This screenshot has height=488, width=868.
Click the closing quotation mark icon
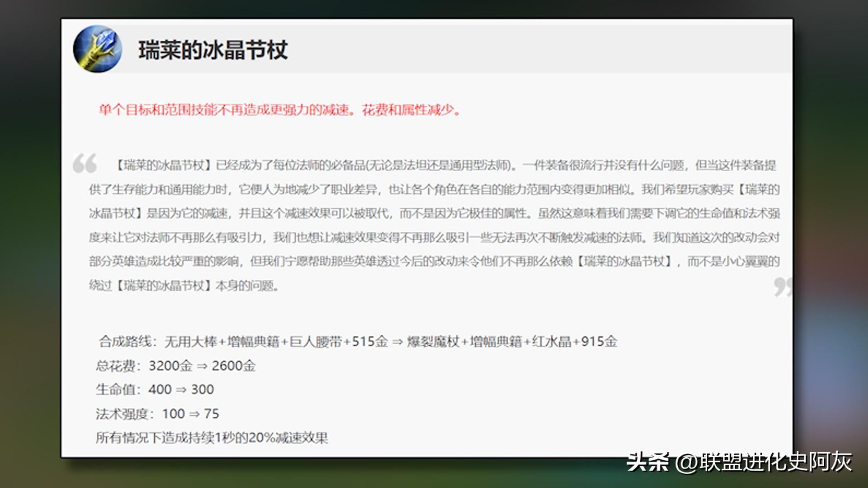[x=782, y=287]
